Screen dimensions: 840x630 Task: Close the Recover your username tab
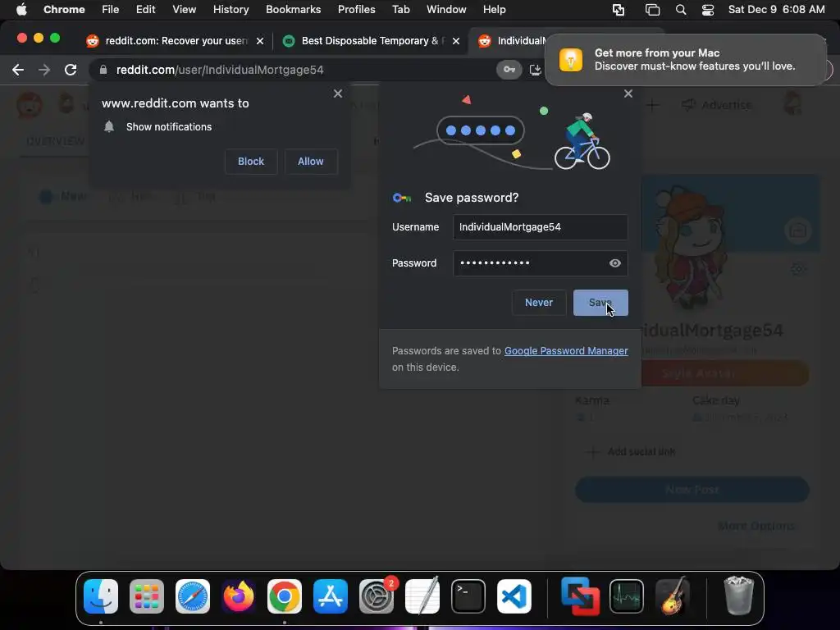pyautogui.click(x=260, y=41)
